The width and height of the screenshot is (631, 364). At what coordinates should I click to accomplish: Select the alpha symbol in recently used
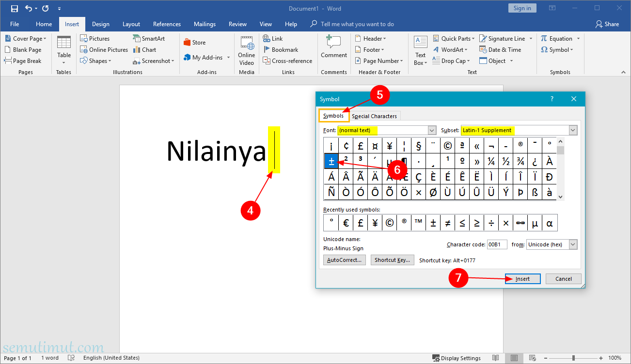(x=549, y=223)
